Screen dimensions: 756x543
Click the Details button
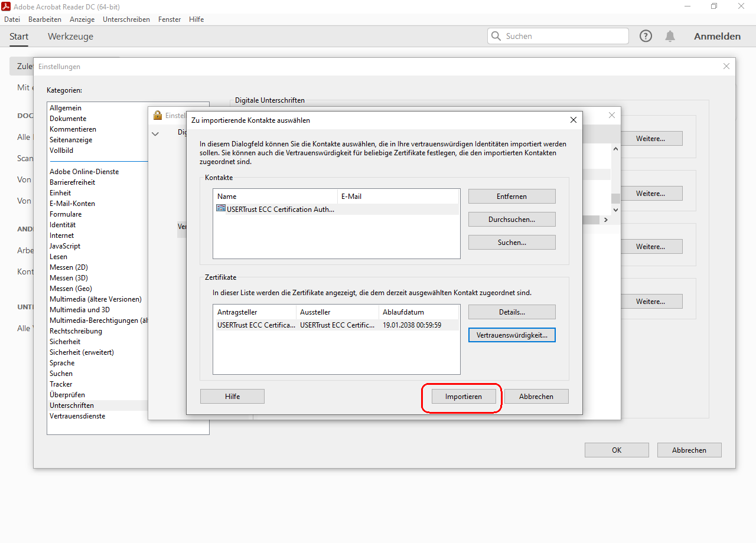511,312
